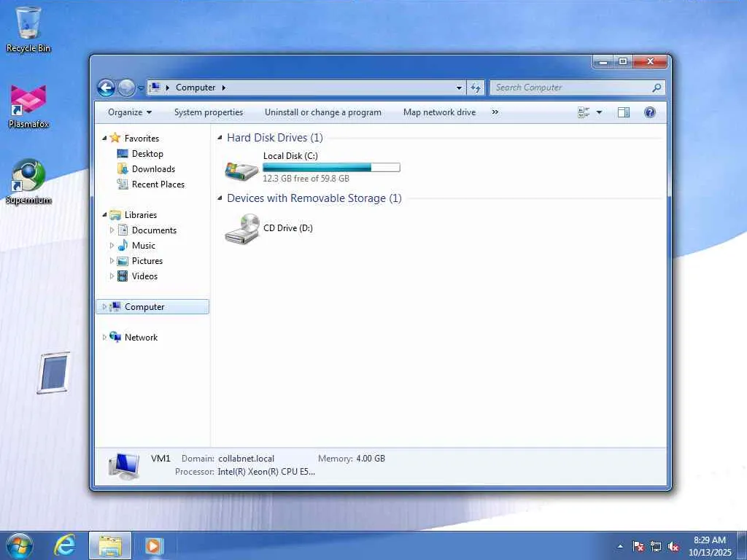
Task: Expand the Music library
Action: point(112,246)
